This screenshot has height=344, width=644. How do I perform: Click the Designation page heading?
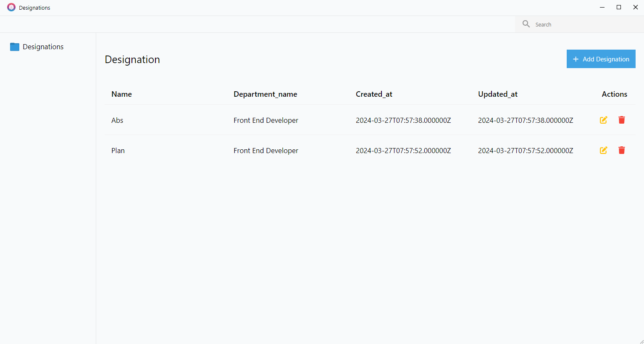pos(132,60)
